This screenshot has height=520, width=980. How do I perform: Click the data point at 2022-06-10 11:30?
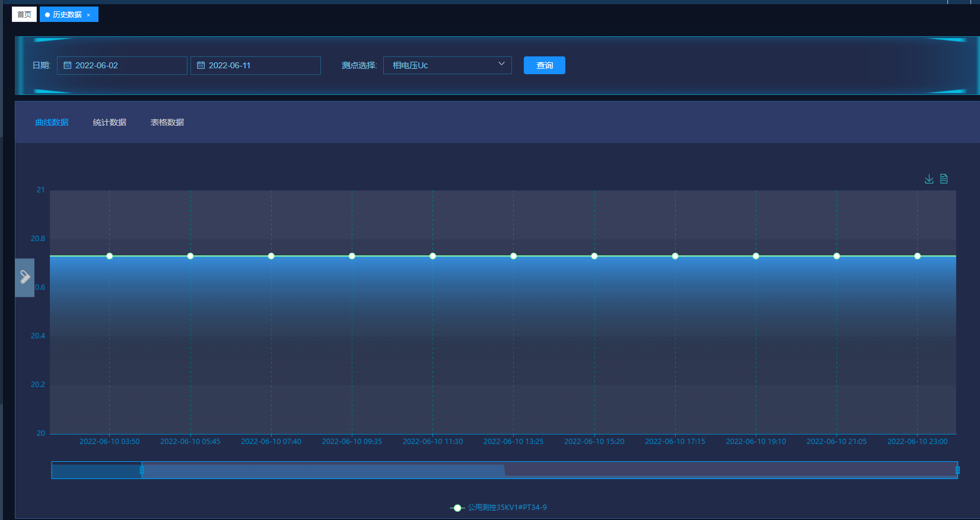click(432, 256)
